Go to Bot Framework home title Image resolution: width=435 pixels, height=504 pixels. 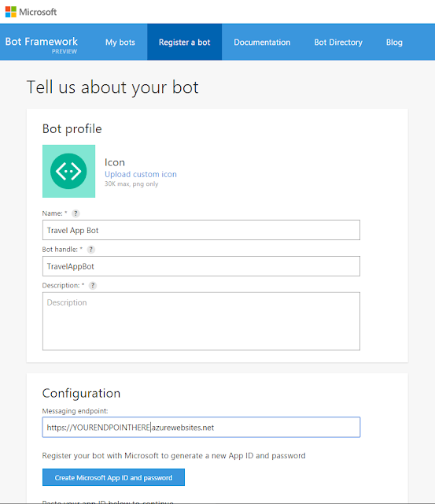(x=42, y=42)
